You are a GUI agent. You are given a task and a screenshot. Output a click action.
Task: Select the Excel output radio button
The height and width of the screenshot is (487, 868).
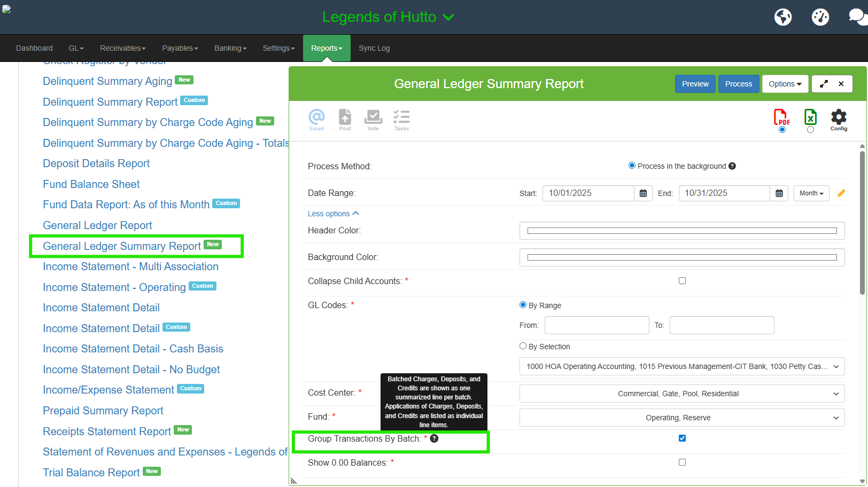[810, 130]
